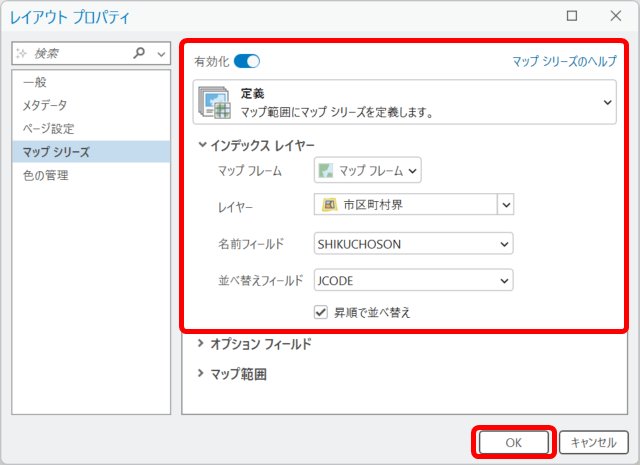Expand the 定義 series type dropdown

pos(608,102)
